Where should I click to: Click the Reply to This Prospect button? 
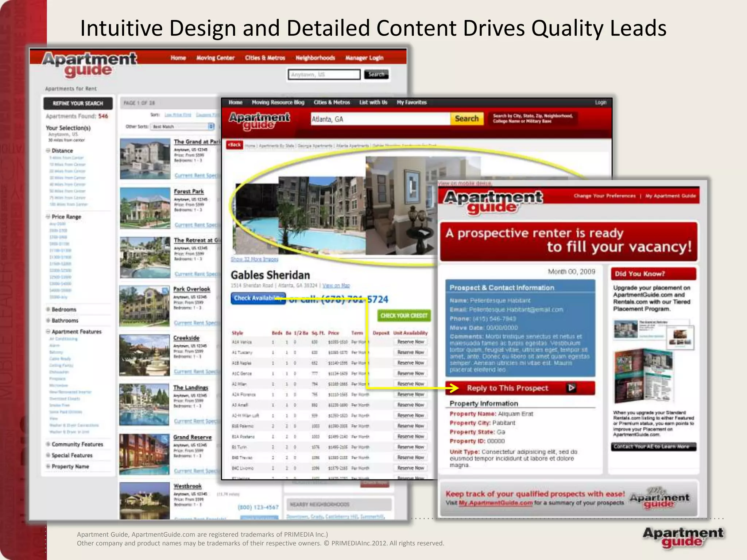[x=520, y=388]
